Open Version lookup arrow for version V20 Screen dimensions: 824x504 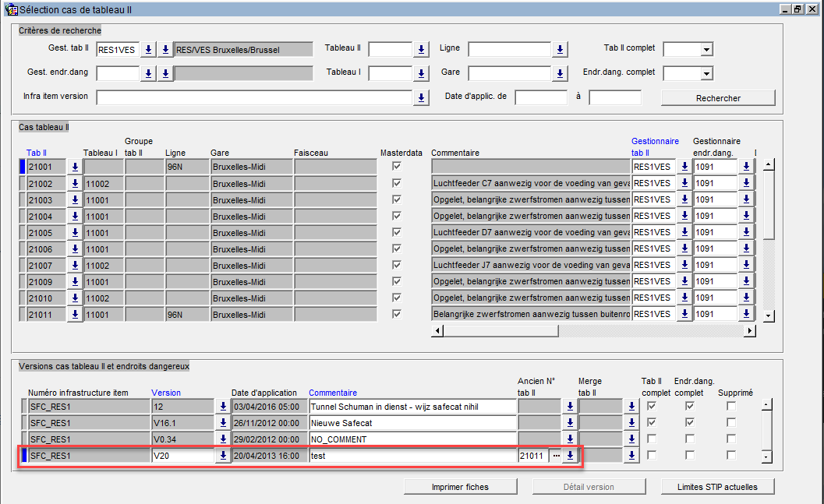[x=223, y=455]
